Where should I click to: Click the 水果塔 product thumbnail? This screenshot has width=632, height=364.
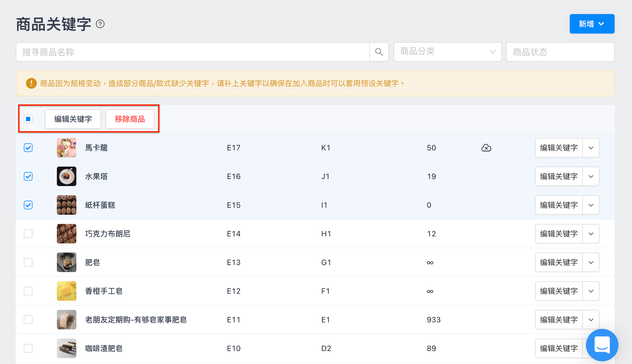pyautogui.click(x=67, y=176)
